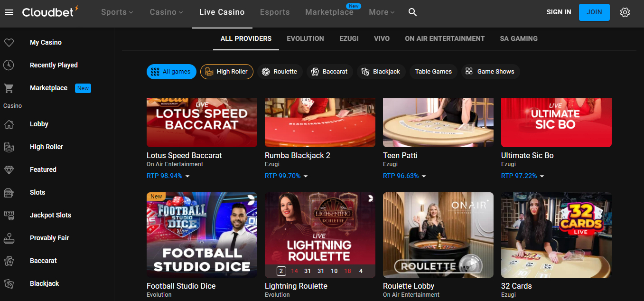
Task: Click the grid icon in All games filter
Action: 155,72
